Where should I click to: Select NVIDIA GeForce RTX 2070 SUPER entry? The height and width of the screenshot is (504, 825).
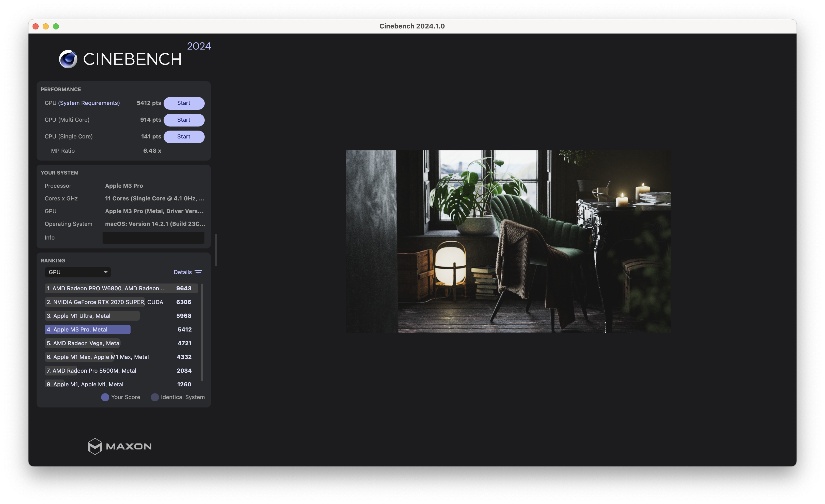(105, 302)
